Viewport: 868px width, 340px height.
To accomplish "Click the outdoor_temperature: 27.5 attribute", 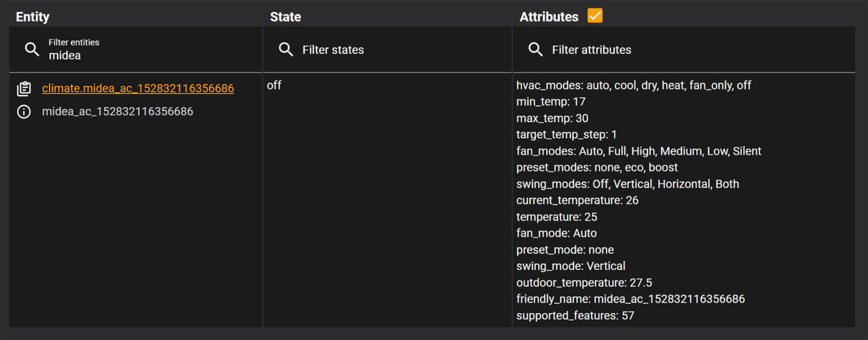I will (584, 282).
